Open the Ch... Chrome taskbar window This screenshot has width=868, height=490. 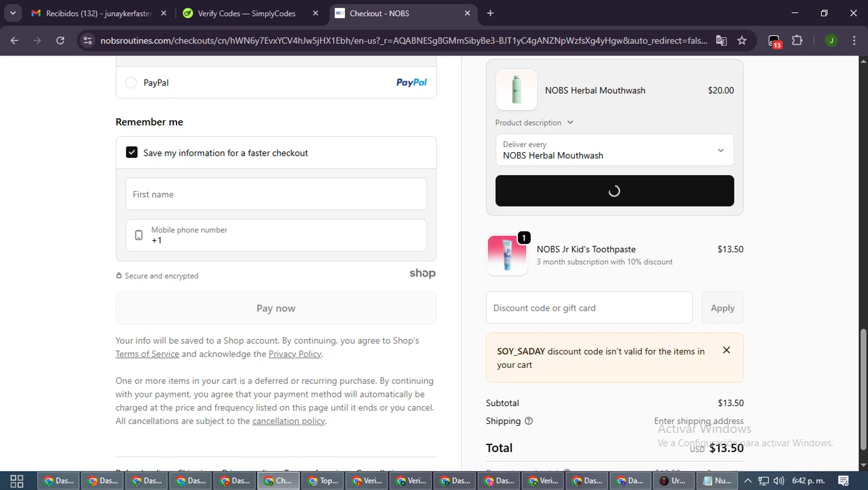click(279, 481)
